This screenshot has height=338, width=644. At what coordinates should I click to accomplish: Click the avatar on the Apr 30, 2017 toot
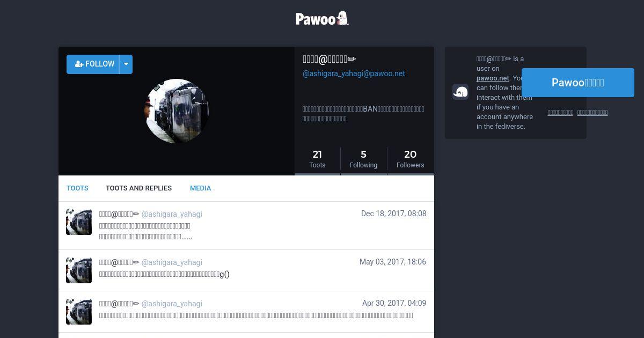(x=79, y=312)
